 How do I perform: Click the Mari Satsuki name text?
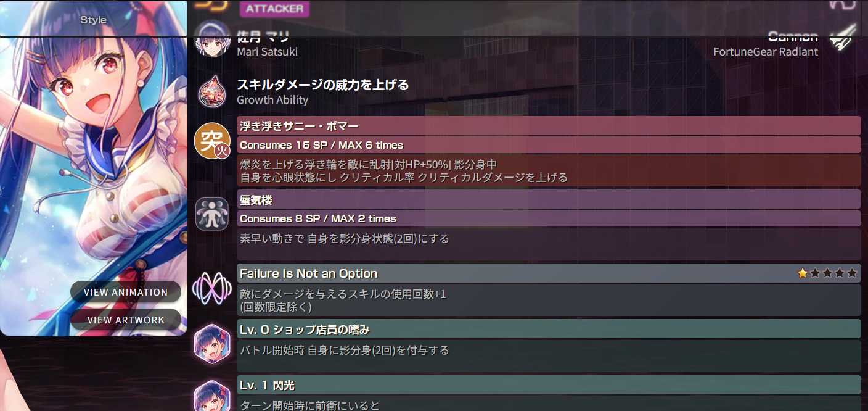(x=267, y=52)
